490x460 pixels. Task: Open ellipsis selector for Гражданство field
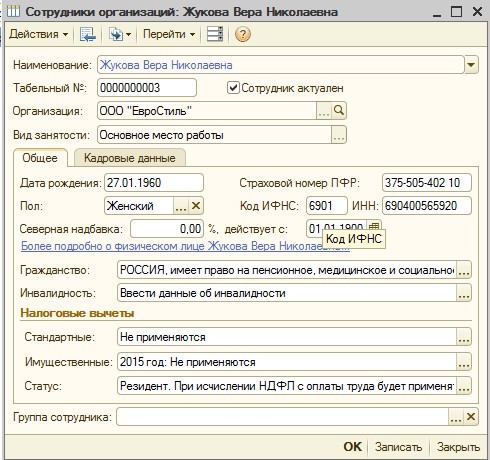(464, 270)
